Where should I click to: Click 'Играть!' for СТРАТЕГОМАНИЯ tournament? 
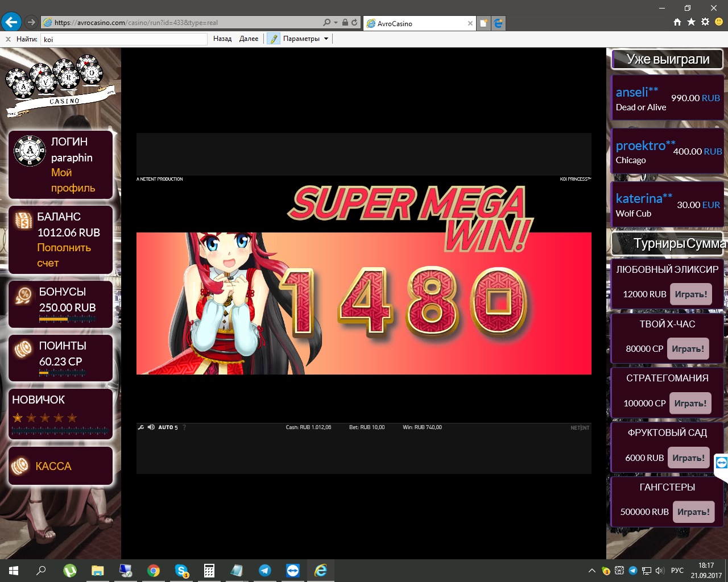[690, 404]
